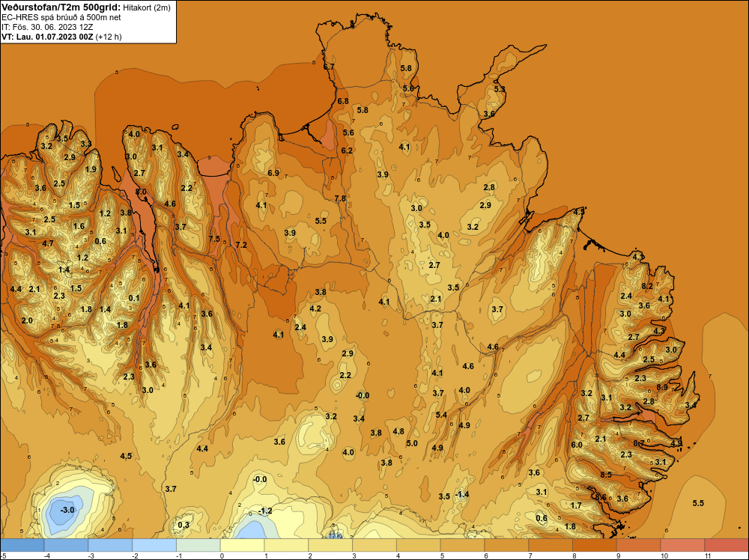
Task: Click the 5.0 temperature reading
Action: [x=412, y=443]
